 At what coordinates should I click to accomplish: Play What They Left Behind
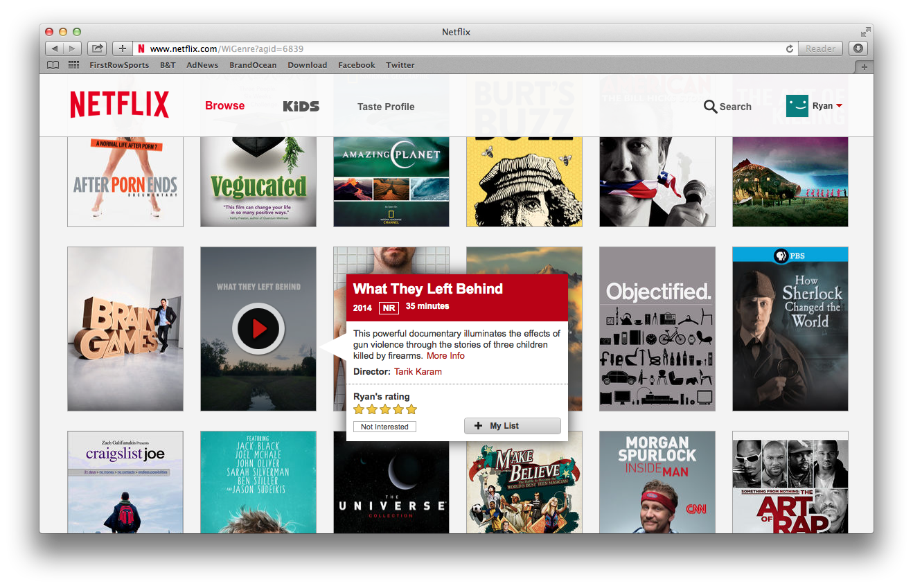(x=258, y=329)
